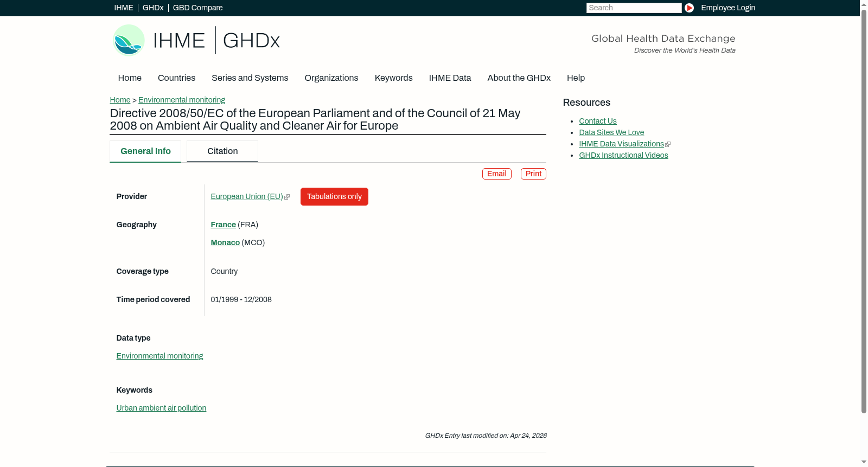Viewport: 868px width, 467px height.
Task: Open Environmental monitoring data type link
Action: [x=159, y=356]
